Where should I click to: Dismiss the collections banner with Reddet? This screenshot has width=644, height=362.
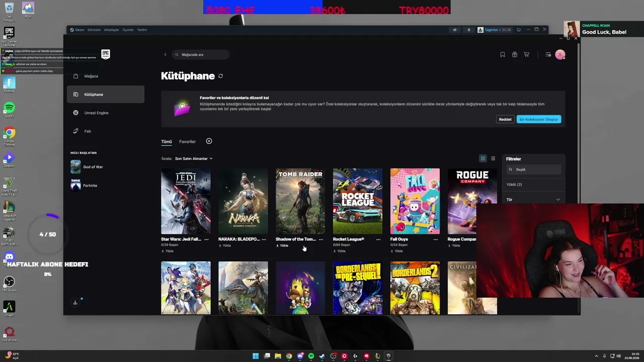click(x=505, y=119)
